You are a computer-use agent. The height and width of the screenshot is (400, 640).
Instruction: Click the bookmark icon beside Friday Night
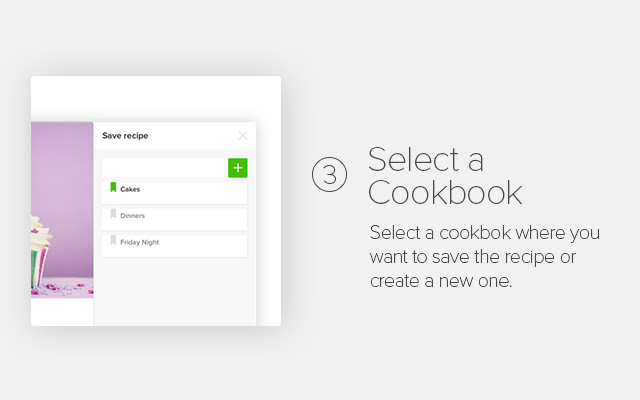pyautogui.click(x=113, y=242)
